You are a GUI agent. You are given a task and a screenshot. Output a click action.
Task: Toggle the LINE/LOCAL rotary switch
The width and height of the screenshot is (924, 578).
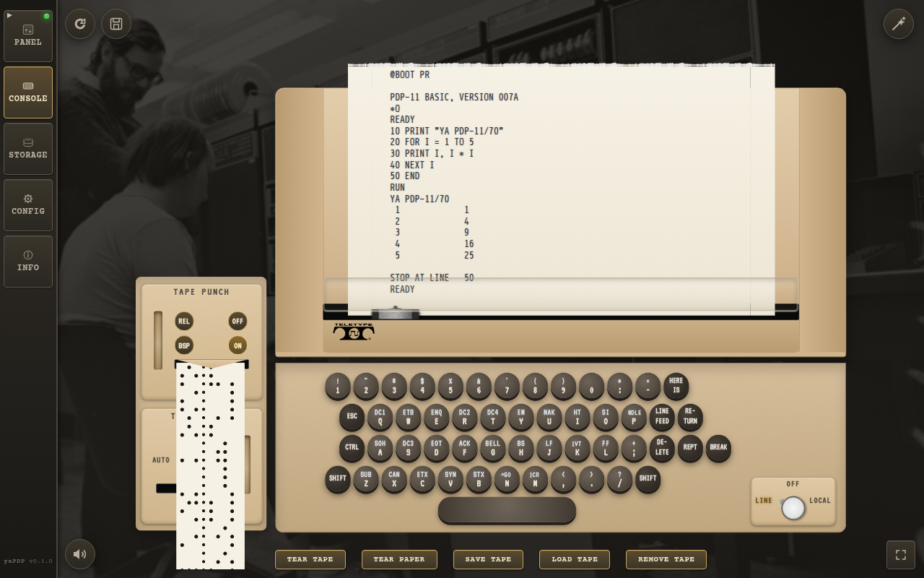point(793,508)
